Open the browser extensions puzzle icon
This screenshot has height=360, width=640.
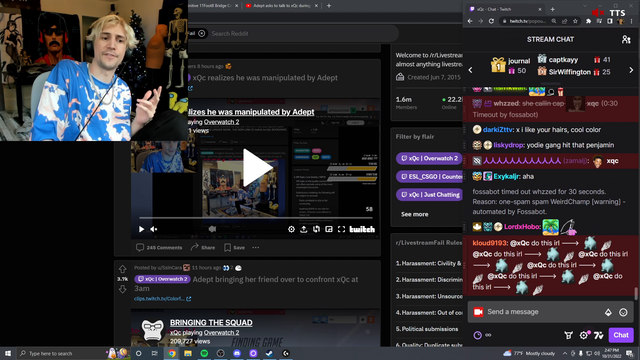click(588, 21)
